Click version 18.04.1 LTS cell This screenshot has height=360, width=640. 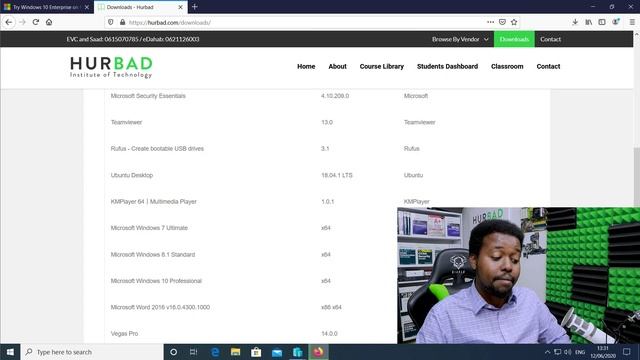click(337, 175)
